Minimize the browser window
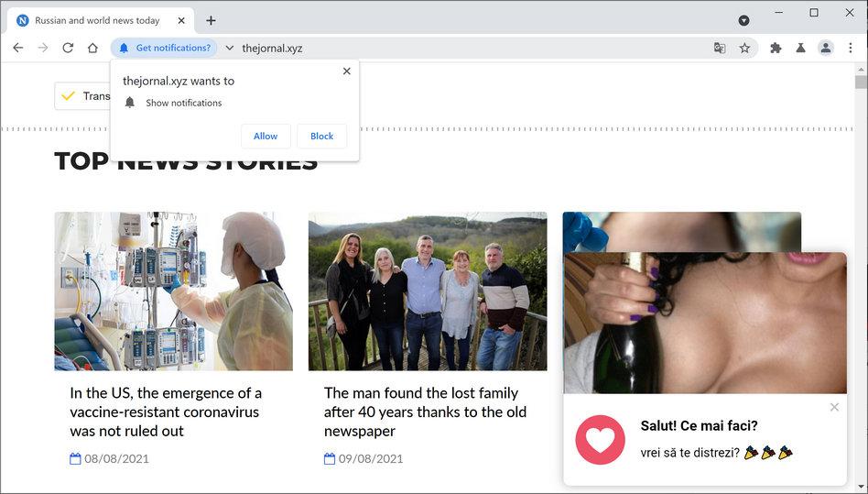The width and height of the screenshot is (868, 494). pyautogui.click(x=779, y=12)
